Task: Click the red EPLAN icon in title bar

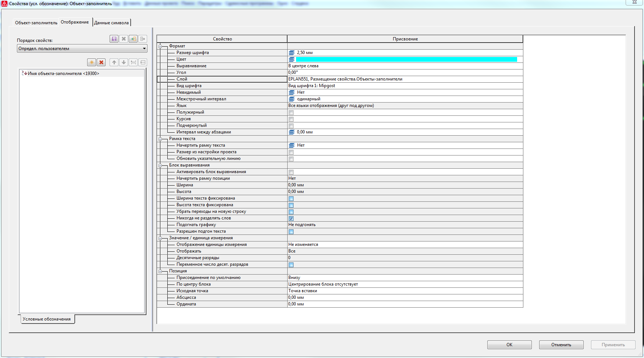Action: (4, 3)
